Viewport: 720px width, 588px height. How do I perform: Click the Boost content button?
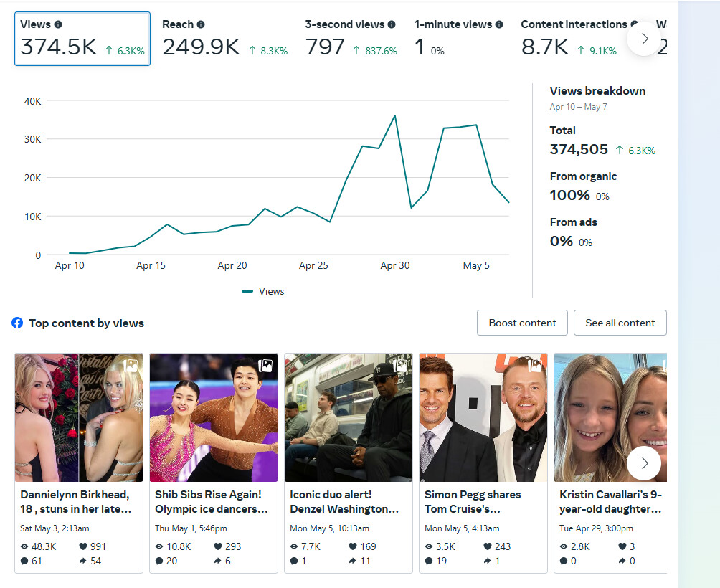(522, 323)
